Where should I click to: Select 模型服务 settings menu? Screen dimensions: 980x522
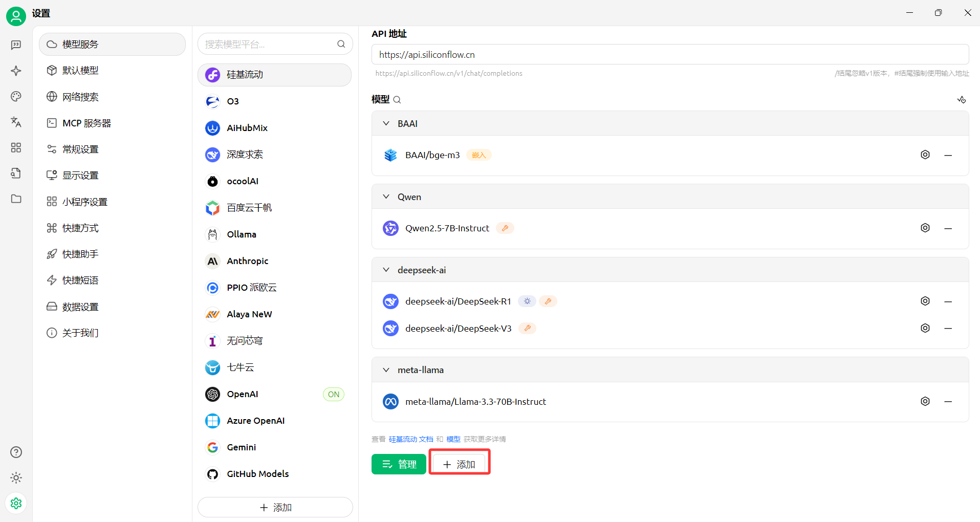click(112, 45)
